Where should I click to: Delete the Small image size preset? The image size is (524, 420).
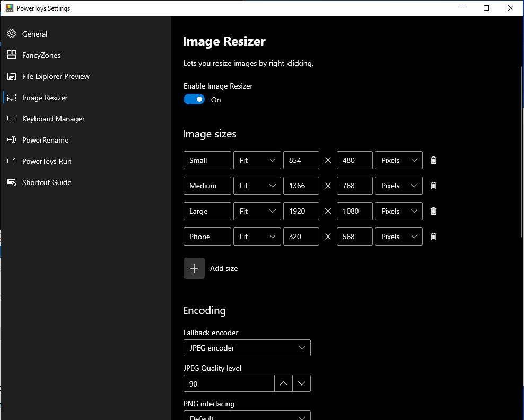tap(433, 160)
